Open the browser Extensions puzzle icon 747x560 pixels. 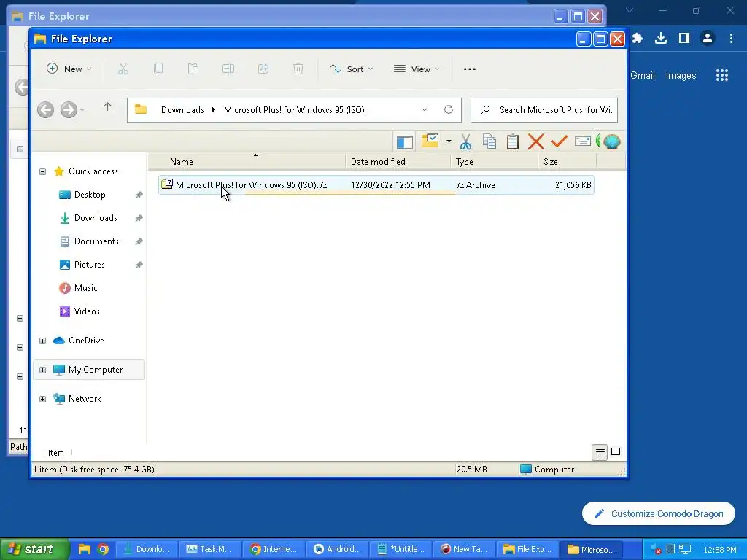638,38
